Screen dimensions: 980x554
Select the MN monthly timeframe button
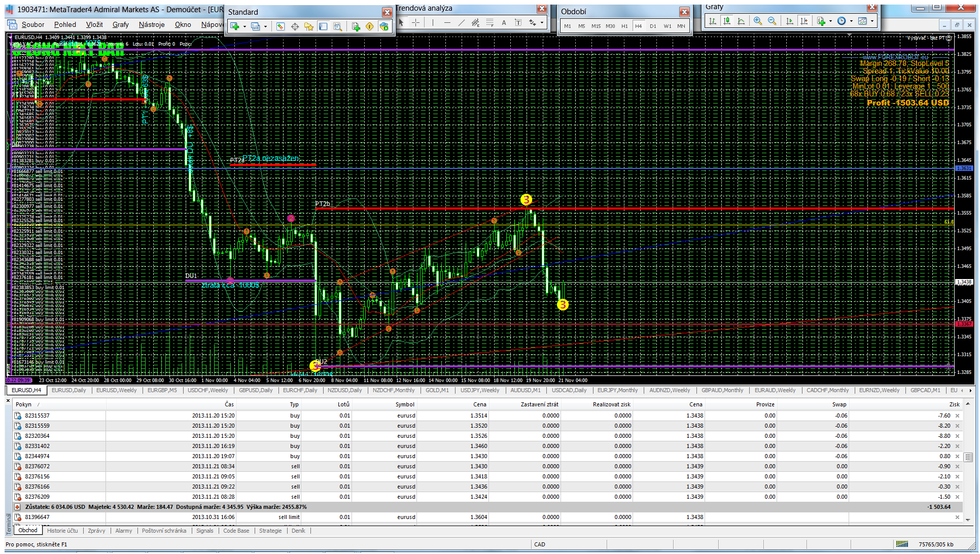(681, 26)
